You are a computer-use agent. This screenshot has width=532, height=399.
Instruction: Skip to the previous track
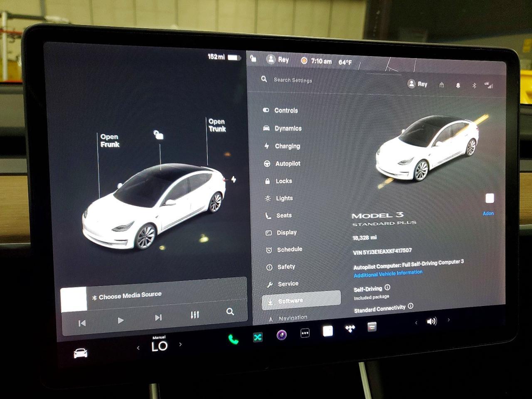pyautogui.click(x=82, y=323)
